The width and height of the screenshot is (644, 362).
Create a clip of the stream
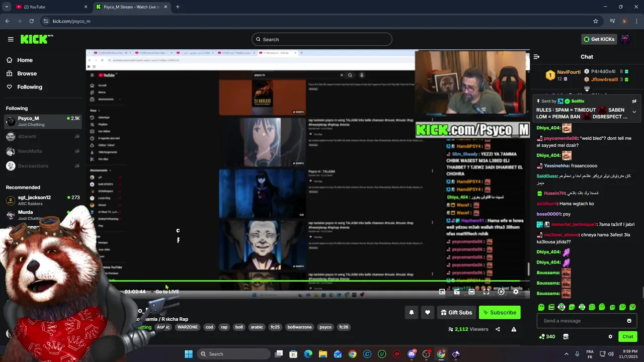[x=457, y=292]
